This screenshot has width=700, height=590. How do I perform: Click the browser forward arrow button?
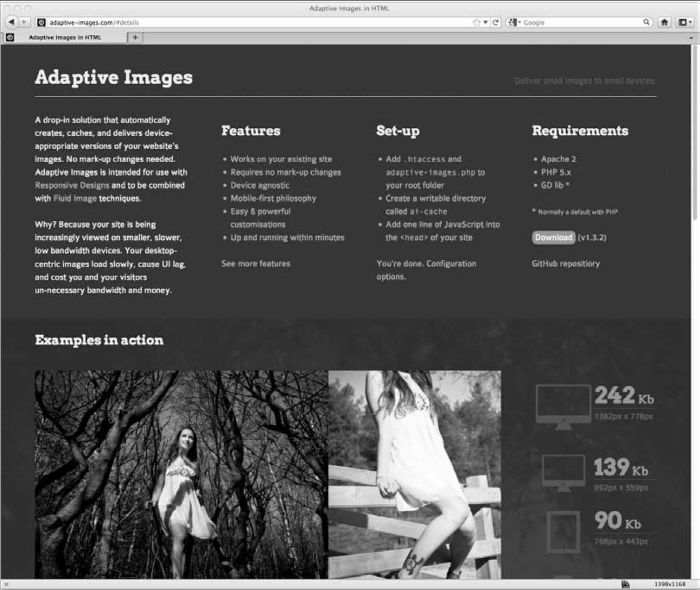pos(24,22)
